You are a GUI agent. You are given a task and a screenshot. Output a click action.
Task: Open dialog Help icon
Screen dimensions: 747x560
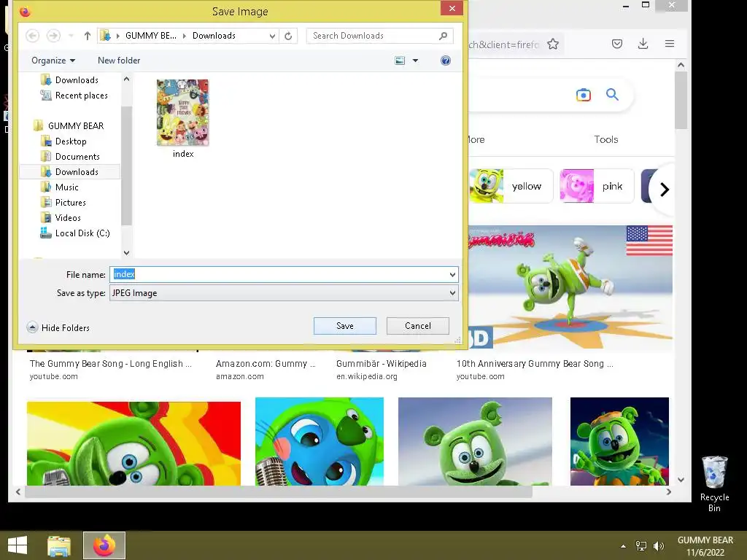[446, 61]
